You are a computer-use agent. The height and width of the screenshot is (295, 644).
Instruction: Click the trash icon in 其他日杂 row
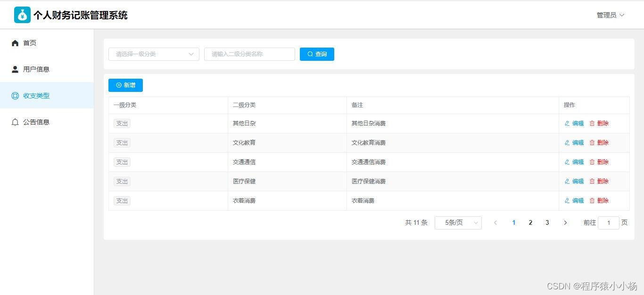(x=592, y=123)
